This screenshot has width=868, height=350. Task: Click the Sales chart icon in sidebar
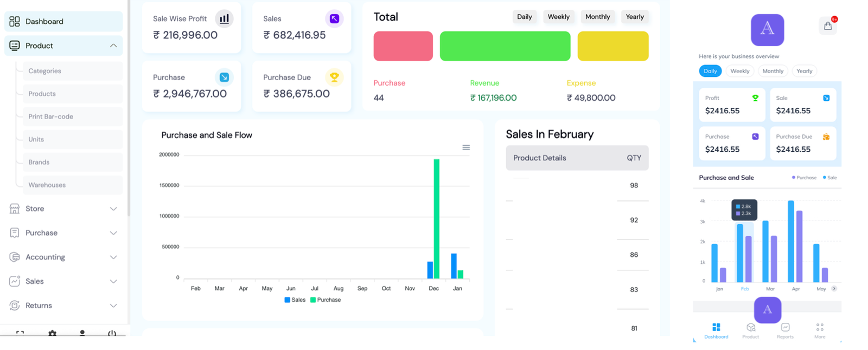coord(15,281)
